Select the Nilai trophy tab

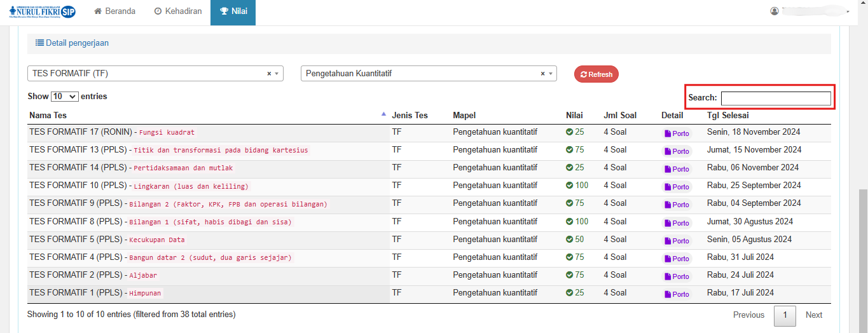(233, 11)
